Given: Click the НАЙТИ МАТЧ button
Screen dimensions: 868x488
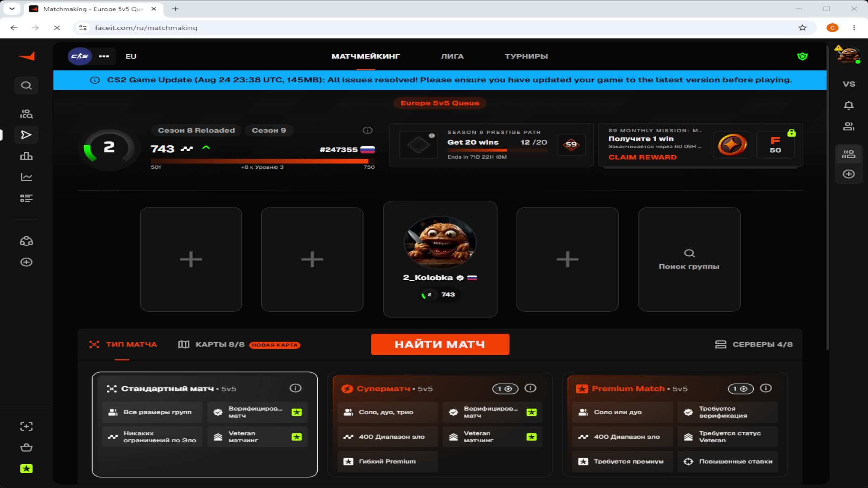Looking at the screenshot, I should tap(440, 344).
